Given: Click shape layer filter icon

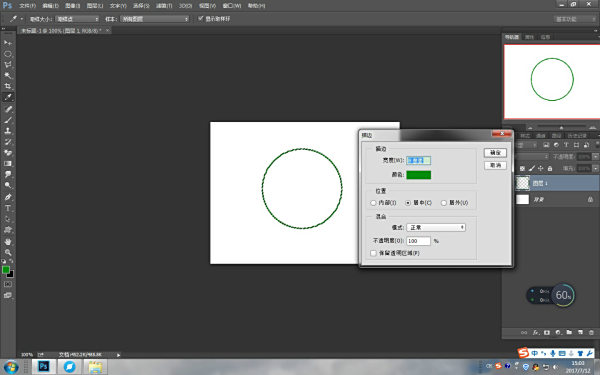Looking at the screenshot, I should (x=576, y=145).
